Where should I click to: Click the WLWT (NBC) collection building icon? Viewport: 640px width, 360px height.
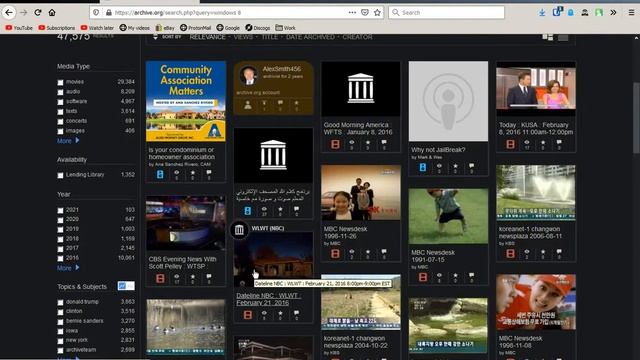click(x=239, y=230)
